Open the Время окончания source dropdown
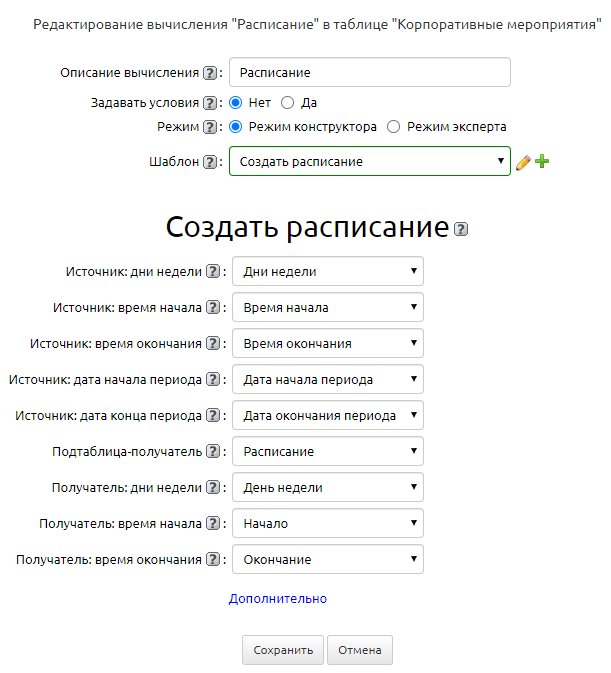The image size is (611, 673). click(x=328, y=343)
